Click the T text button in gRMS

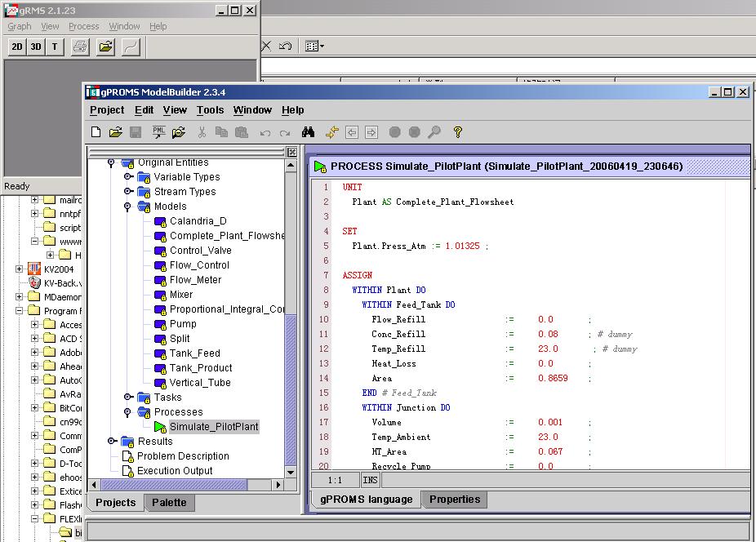(55, 47)
